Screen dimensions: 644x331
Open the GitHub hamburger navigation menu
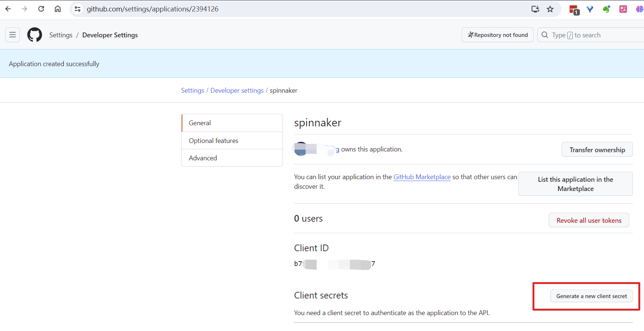click(13, 35)
